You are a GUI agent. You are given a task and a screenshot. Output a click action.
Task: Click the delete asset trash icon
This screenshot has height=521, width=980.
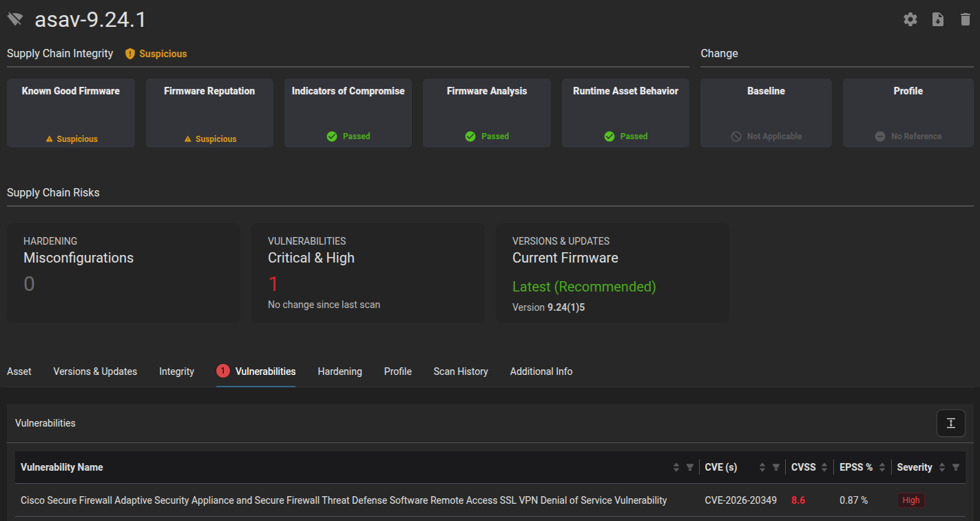(x=966, y=19)
